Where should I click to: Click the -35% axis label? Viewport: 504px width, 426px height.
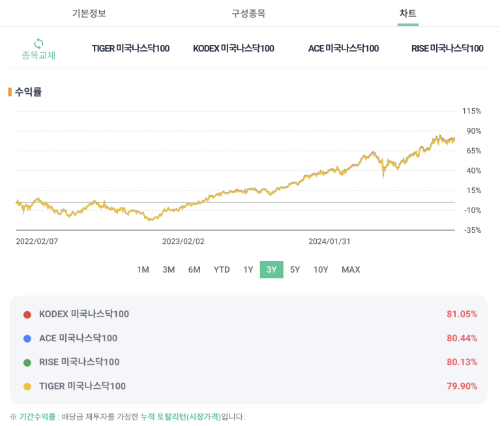[x=473, y=230]
